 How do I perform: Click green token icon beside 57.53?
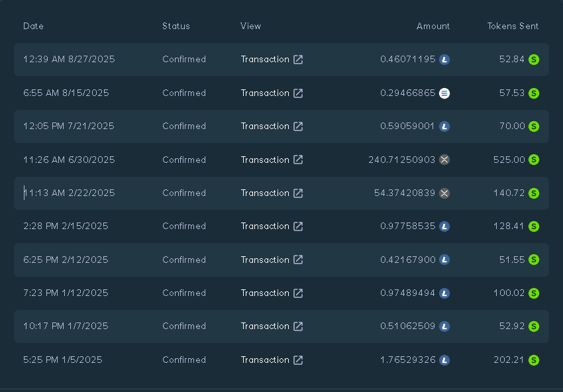534,93
